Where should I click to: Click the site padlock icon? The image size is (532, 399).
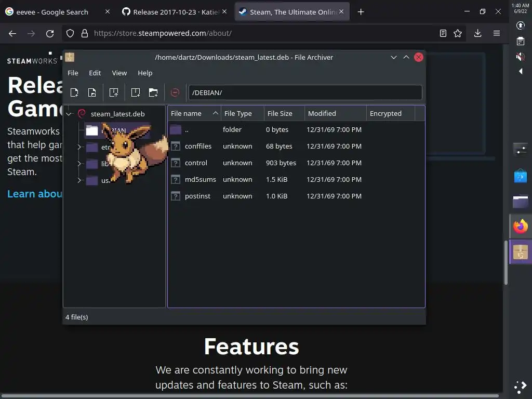85,33
